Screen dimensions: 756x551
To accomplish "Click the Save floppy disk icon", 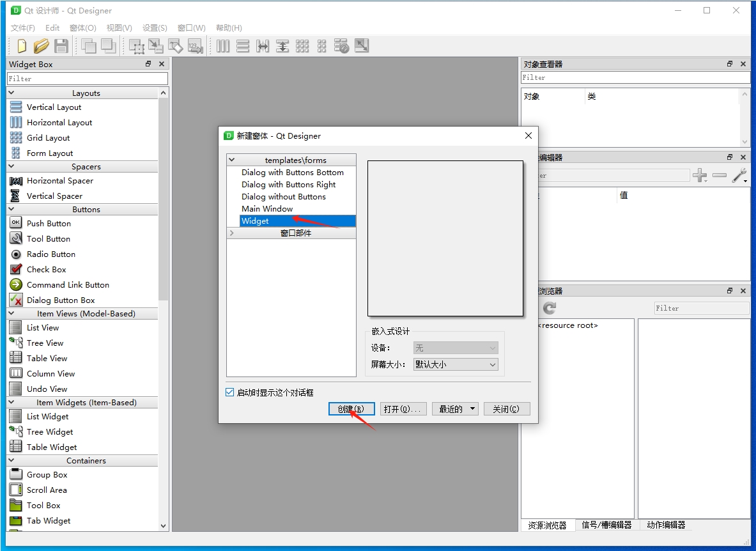I will (61, 46).
